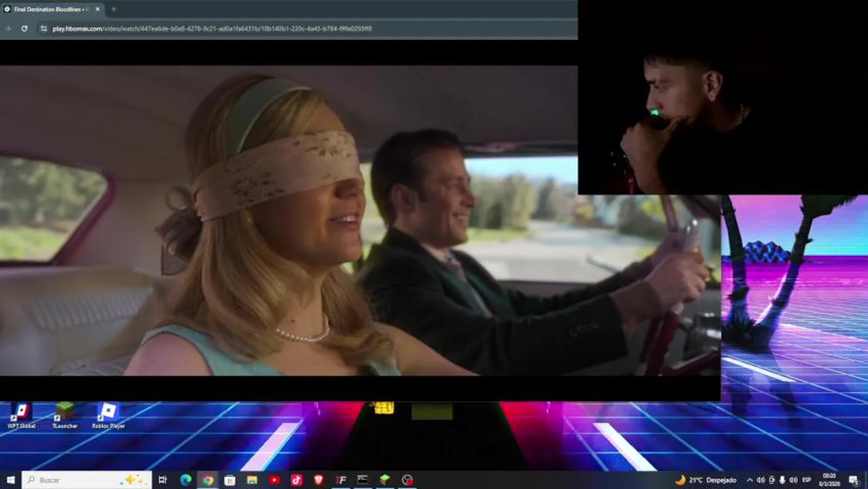Open TikTok app on the taskbar
This screenshot has height=489, width=868.
tap(296, 479)
